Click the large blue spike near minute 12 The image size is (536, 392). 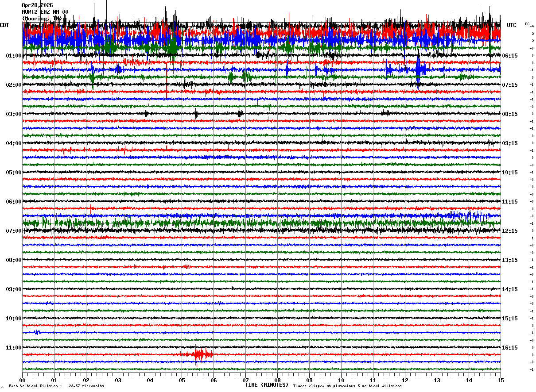point(419,69)
